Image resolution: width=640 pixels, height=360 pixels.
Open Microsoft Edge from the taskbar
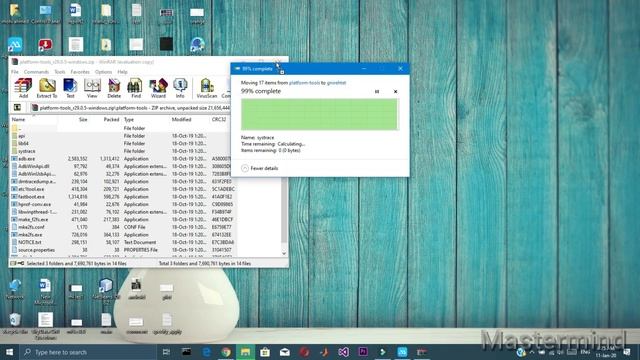pyautogui.click(x=206, y=352)
